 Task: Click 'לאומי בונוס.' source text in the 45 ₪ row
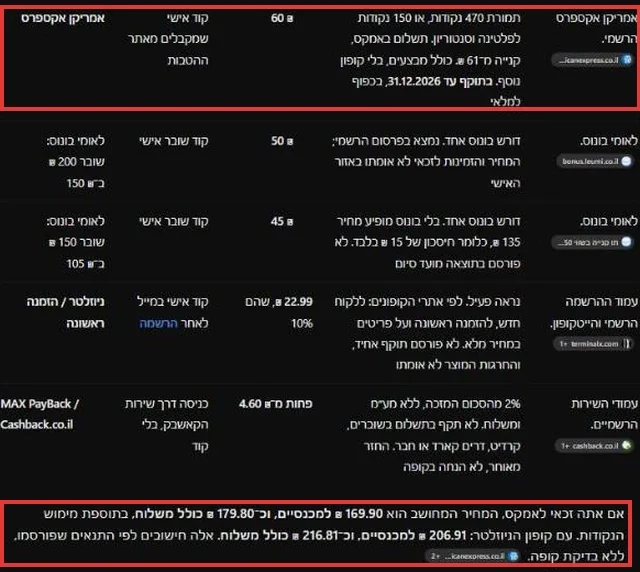click(x=609, y=221)
